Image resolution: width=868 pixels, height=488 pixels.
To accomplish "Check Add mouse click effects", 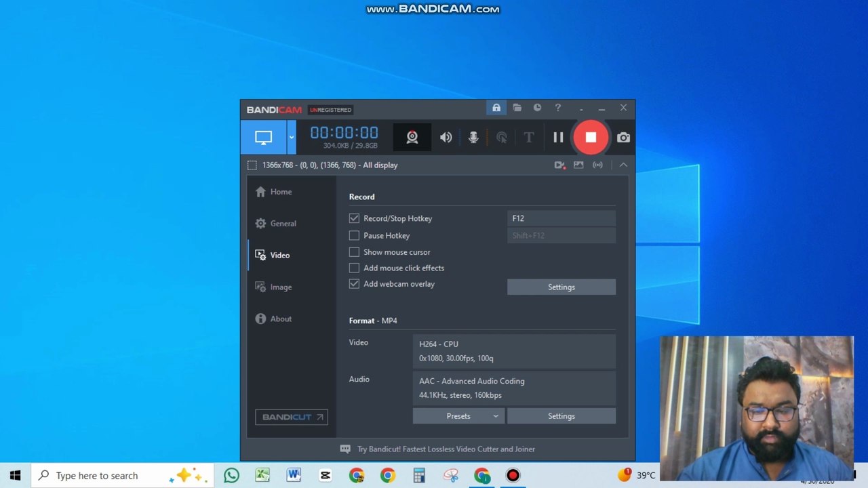I will click(x=354, y=268).
